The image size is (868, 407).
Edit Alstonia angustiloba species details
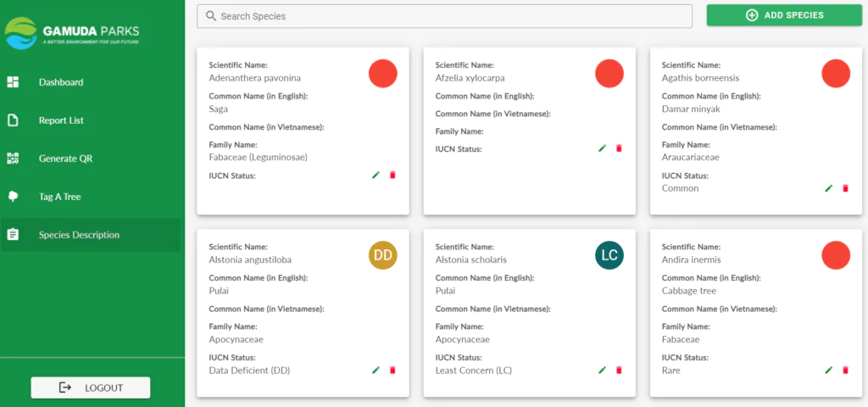[376, 370]
